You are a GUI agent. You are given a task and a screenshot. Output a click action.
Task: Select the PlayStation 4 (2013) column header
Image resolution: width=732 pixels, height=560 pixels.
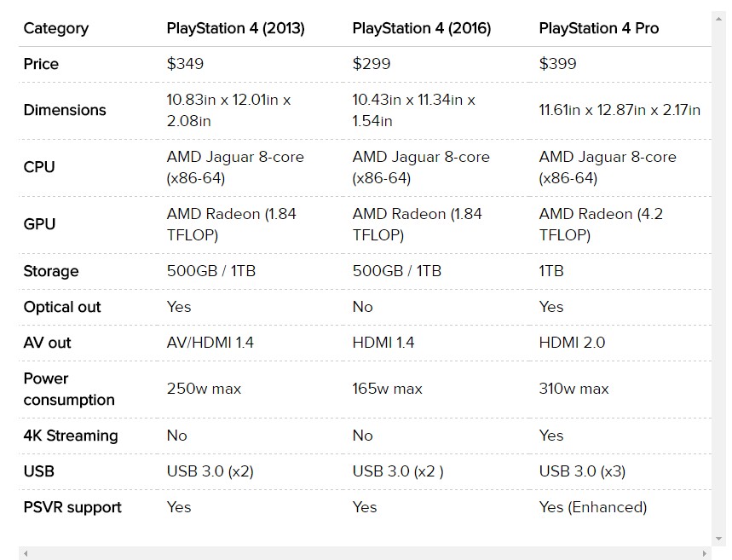pyautogui.click(x=235, y=28)
